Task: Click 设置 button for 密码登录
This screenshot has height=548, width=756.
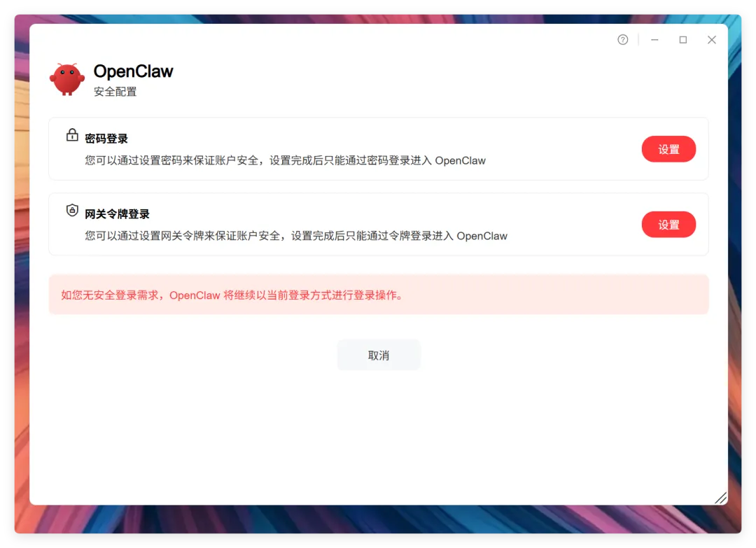Action: 668,149
